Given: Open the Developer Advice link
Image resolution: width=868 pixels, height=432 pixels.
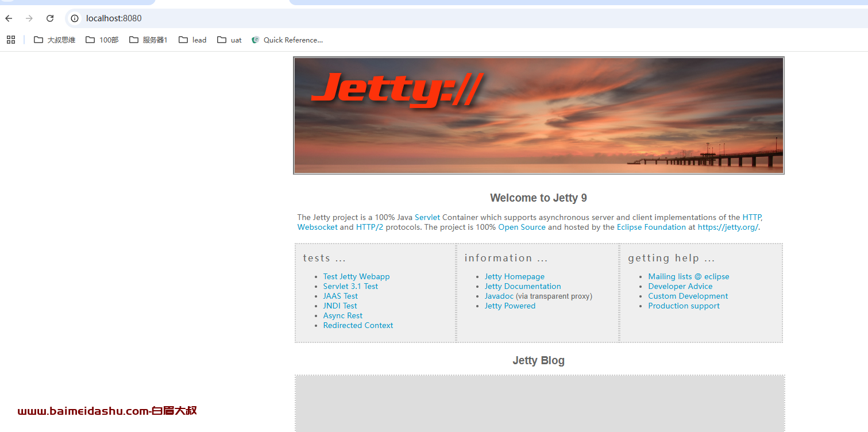Looking at the screenshot, I should (680, 286).
